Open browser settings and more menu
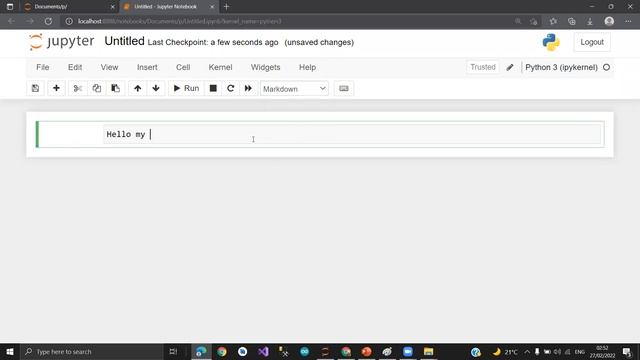Screen dimensions: 640x360 pyautogui.click(x=628, y=21)
